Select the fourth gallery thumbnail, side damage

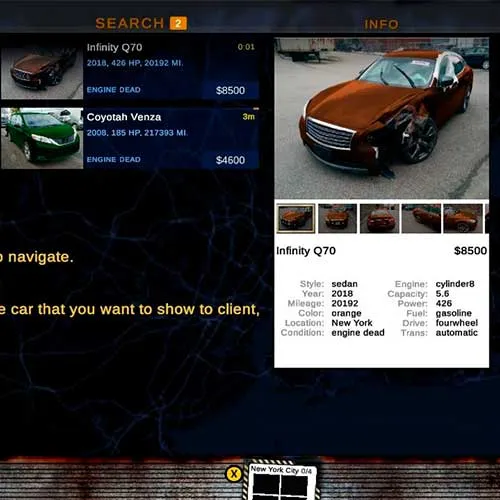click(x=421, y=218)
